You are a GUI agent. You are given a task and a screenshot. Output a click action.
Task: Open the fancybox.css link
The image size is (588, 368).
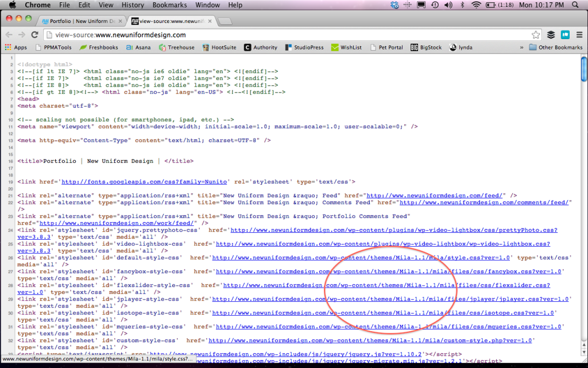389,271
